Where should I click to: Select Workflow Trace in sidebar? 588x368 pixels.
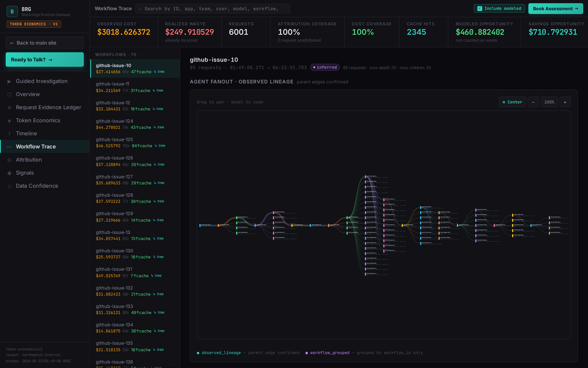point(45,147)
